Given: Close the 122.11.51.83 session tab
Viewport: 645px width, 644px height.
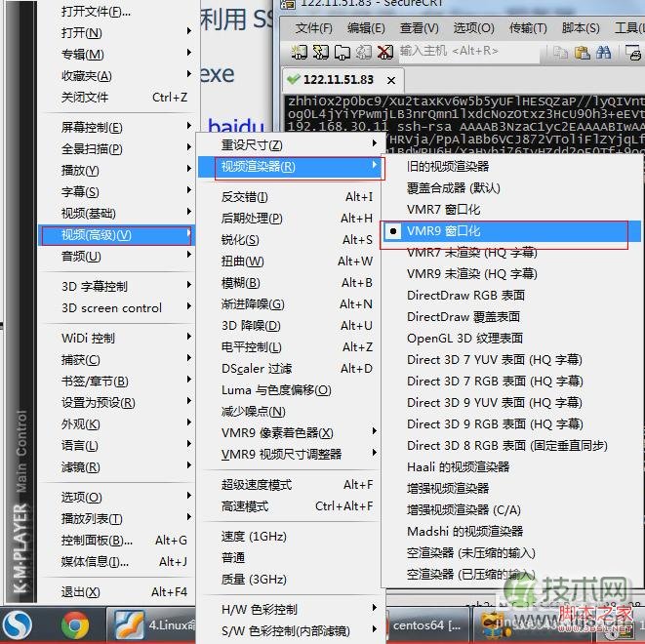Looking at the screenshot, I should [390, 80].
